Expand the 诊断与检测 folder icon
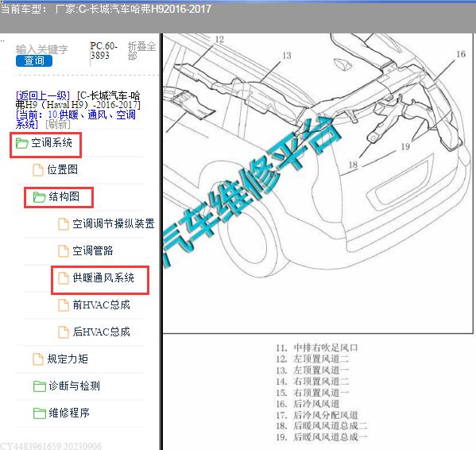This screenshot has height=450, width=476. pyautogui.click(x=39, y=386)
